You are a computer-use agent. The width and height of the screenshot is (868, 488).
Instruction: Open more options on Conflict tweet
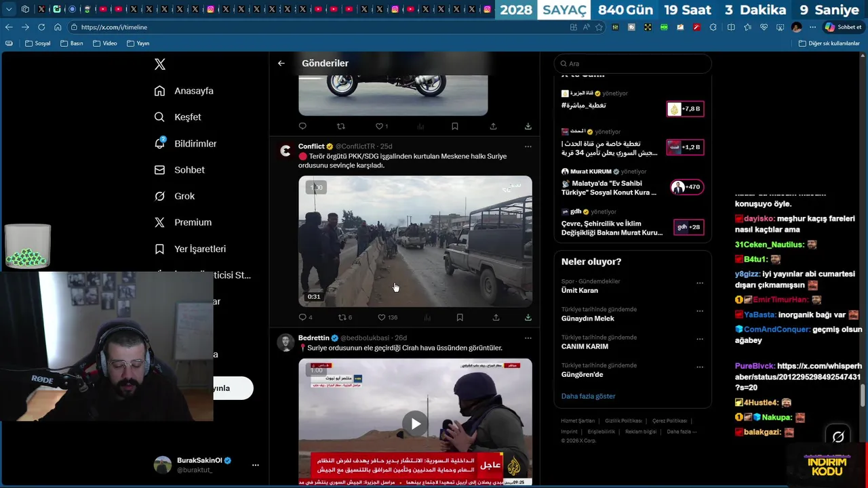528,146
